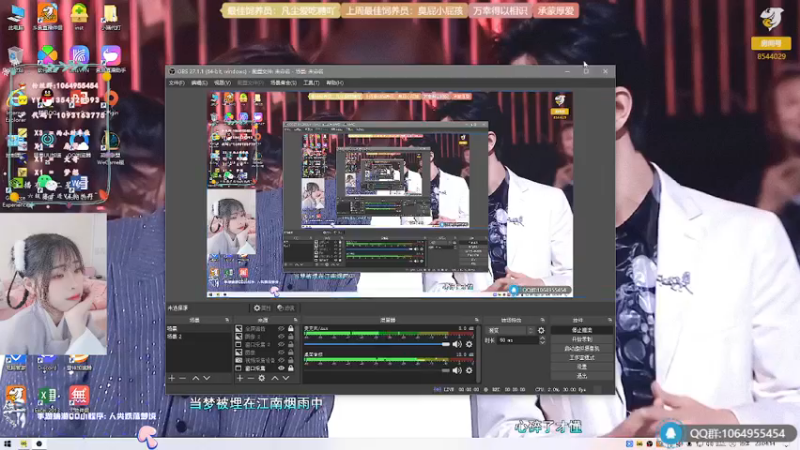This screenshot has width=800, height=450.
Task: Open the 麦克风/Aux audio settings gear
Action: click(469, 344)
